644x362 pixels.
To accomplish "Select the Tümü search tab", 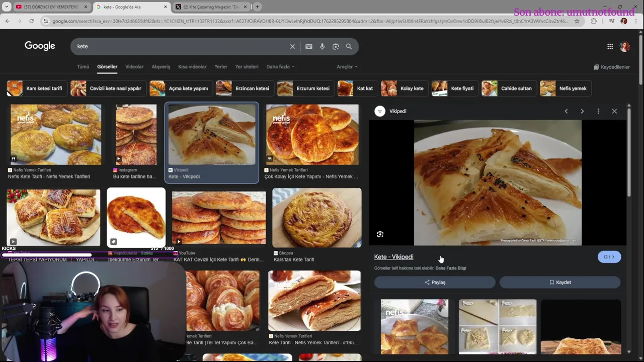I will [x=83, y=67].
